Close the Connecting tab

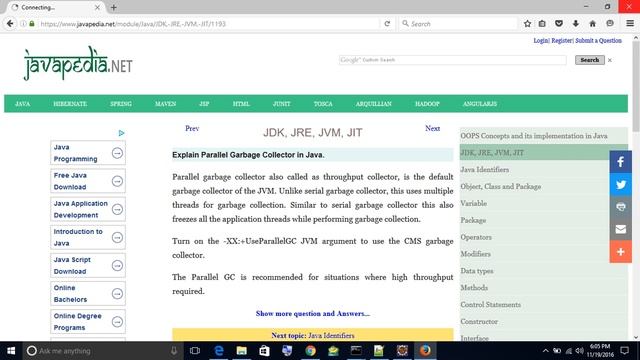[x=97, y=7]
